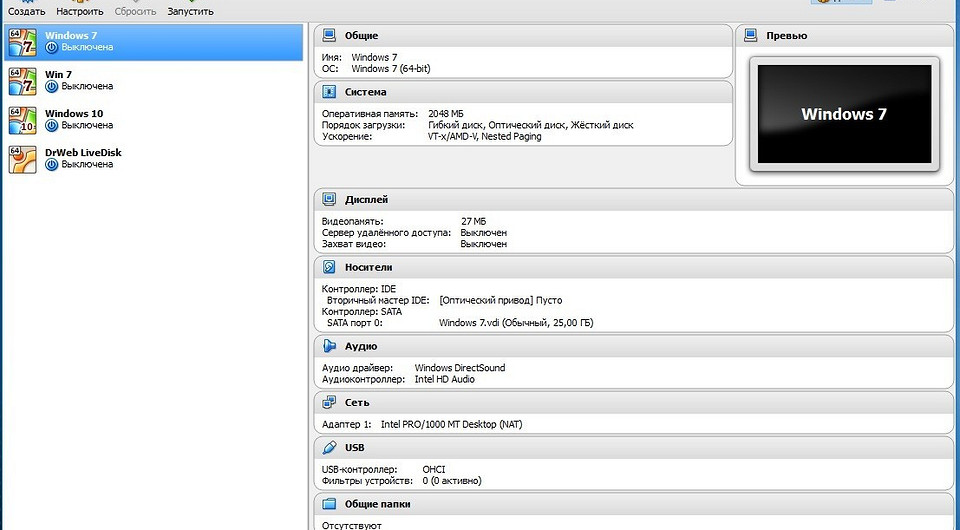
Task: Click the Отсутствуют shared folders text
Action: [351, 525]
